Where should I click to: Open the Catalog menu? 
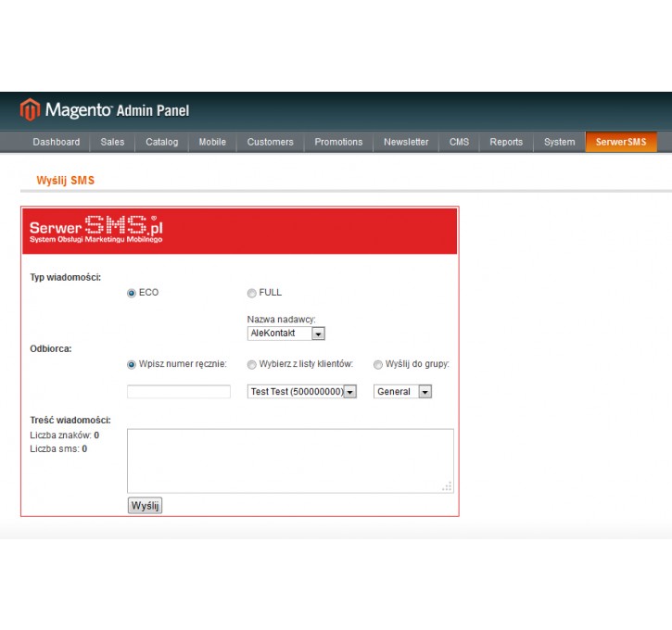pyautogui.click(x=161, y=142)
